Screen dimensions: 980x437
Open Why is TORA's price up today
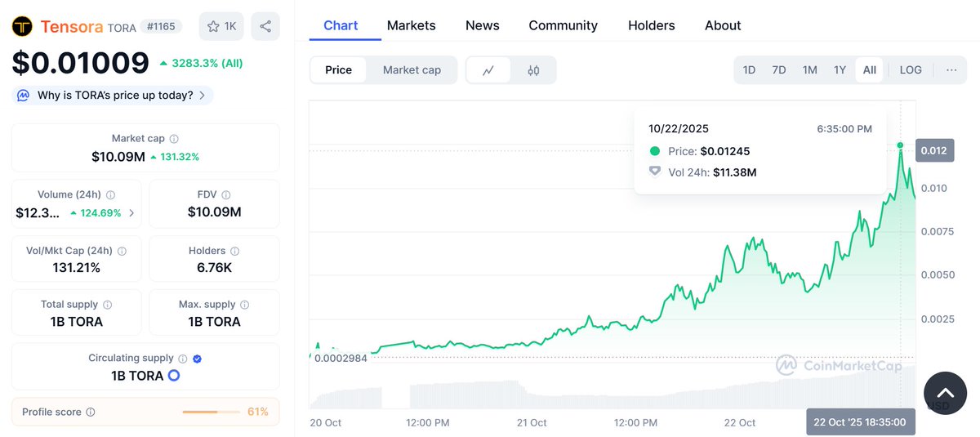point(113,96)
